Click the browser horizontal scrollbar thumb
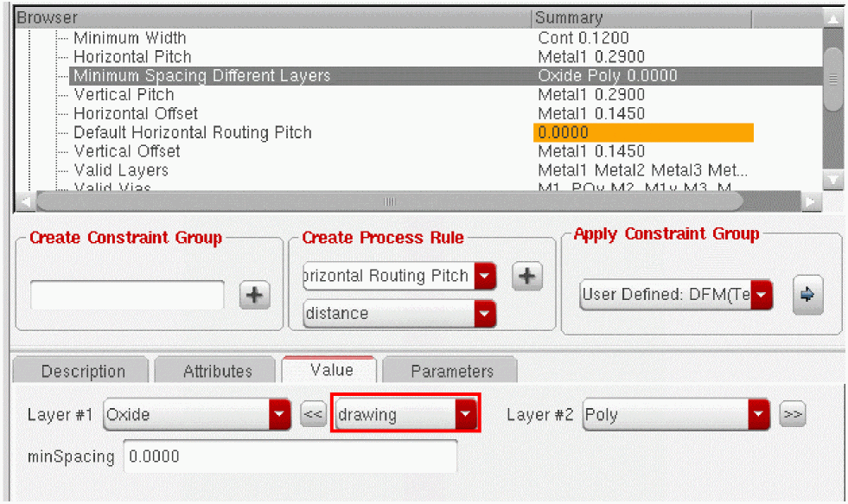This screenshot has width=848, height=504. pos(389,201)
